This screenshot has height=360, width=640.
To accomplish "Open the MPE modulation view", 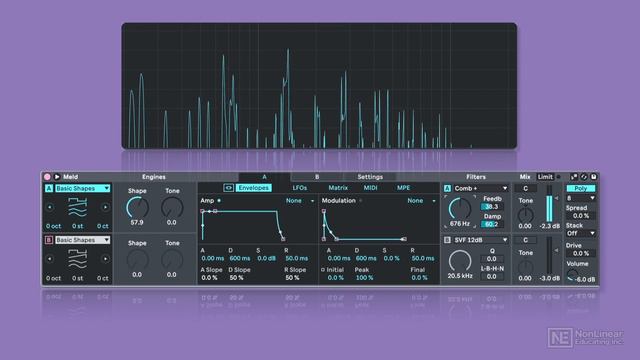I will coord(403,188).
